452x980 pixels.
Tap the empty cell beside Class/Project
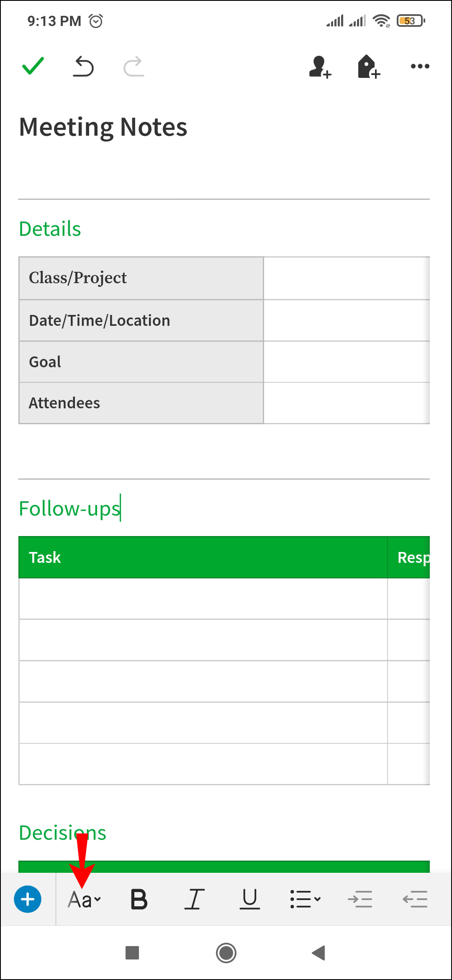pos(347,278)
